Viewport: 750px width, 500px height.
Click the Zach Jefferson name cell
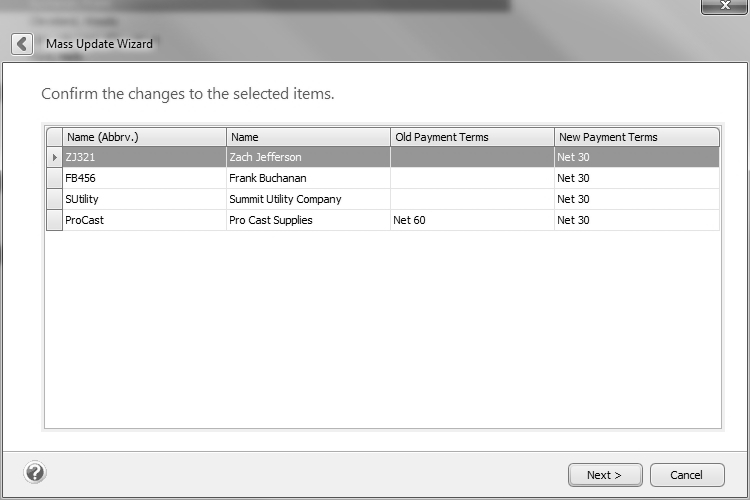pos(308,157)
